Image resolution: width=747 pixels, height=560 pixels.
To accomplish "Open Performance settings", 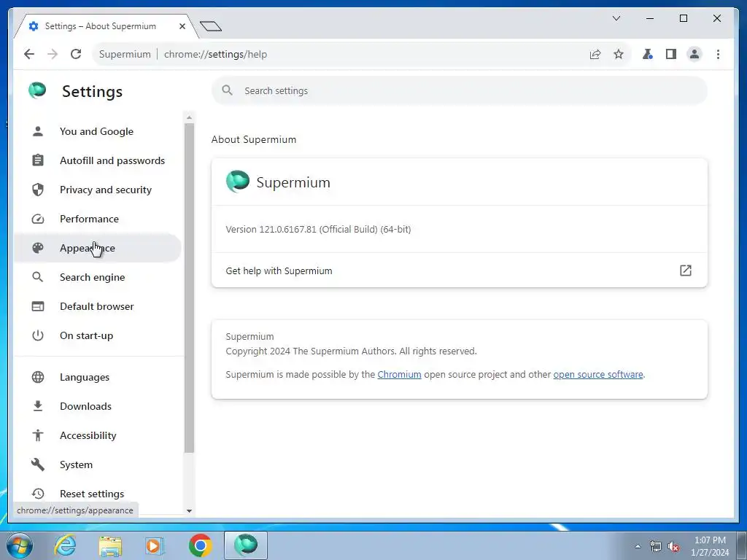I will [97, 219].
